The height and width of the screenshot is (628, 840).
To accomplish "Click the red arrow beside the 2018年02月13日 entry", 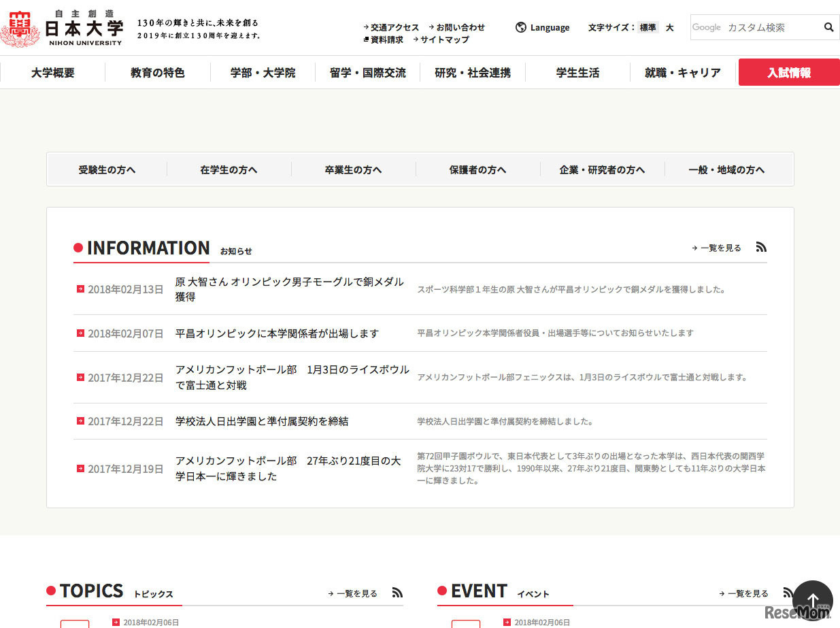I will pyautogui.click(x=80, y=288).
